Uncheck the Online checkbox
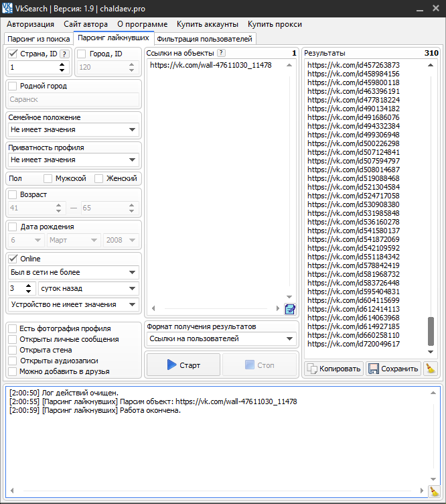This screenshot has width=446, height=504. [13, 259]
